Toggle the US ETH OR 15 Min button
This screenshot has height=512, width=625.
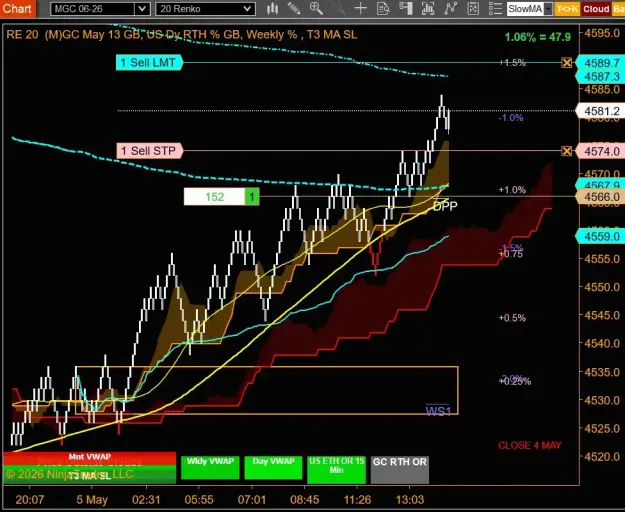pyautogui.click(x=336, y=469)
